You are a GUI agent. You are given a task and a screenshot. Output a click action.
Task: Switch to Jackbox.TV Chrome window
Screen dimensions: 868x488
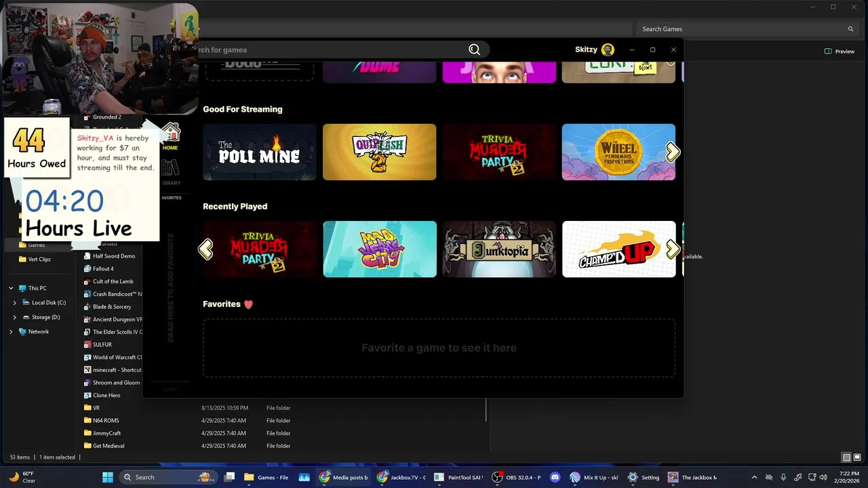point(401,477)
